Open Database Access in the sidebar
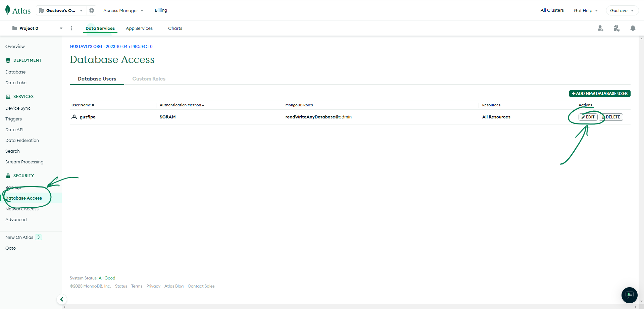The image size is (644, 309). [23, 198]
